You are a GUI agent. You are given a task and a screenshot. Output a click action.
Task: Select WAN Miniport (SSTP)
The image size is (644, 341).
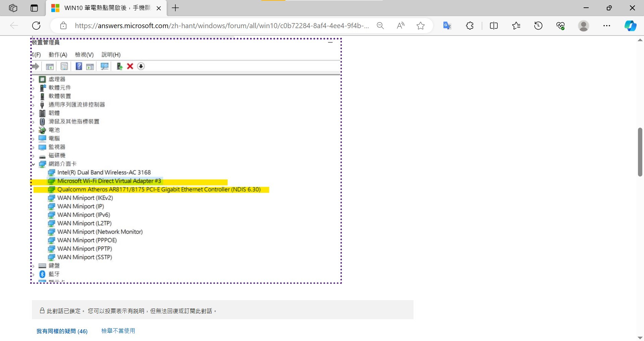point(85,257)
